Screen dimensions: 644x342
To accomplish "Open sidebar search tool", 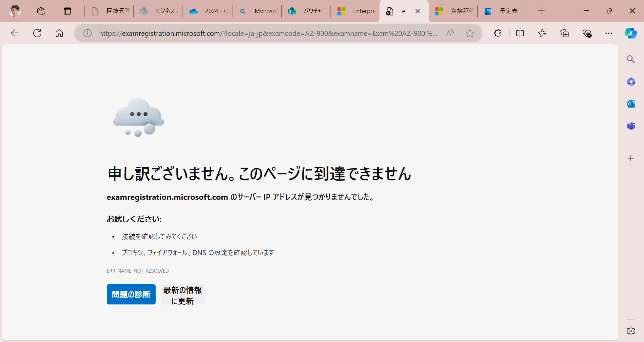I will (631, 59).
